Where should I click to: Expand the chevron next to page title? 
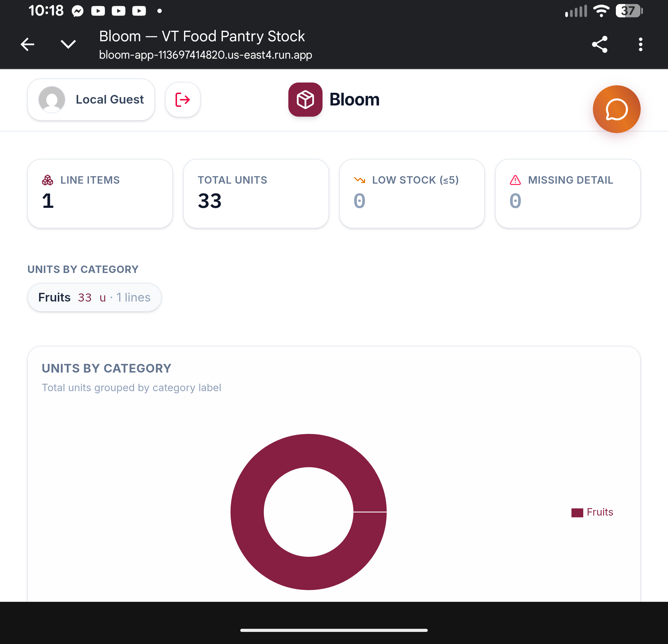coord(68,44)
